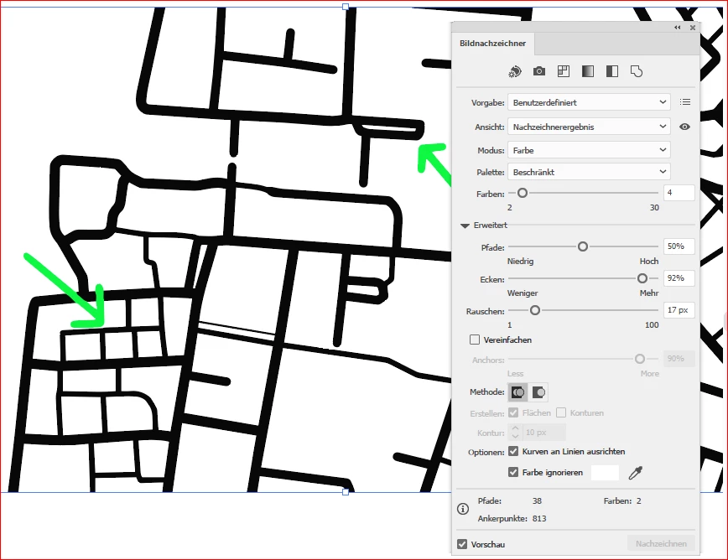Click the Kontur stepper arrows
Screen dimensions: 728x560
[515, 433]
